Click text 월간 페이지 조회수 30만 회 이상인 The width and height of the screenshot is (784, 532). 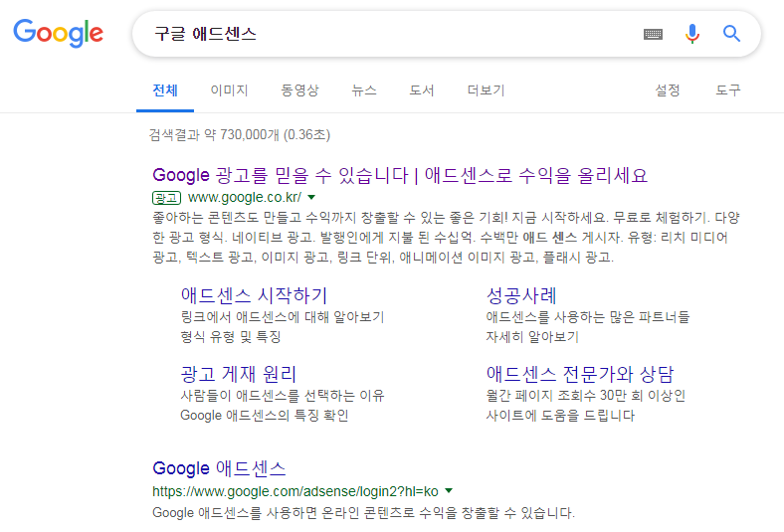(x=585, y=396)
